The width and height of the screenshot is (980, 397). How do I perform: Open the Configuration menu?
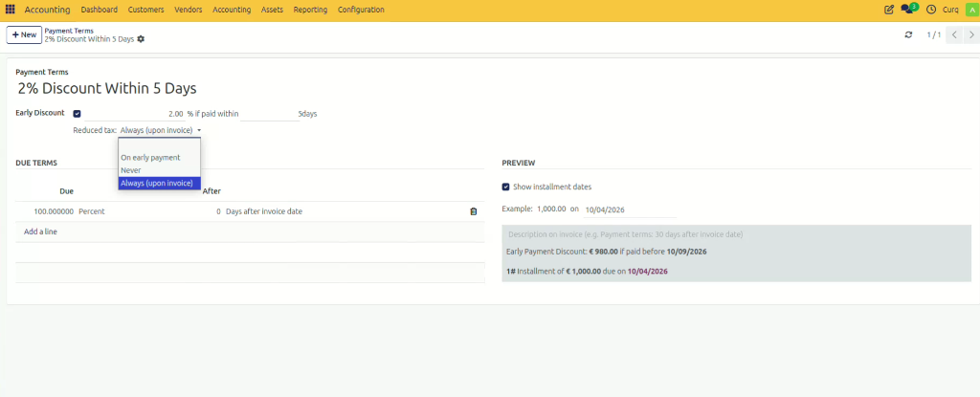click(x=361, y=10)
